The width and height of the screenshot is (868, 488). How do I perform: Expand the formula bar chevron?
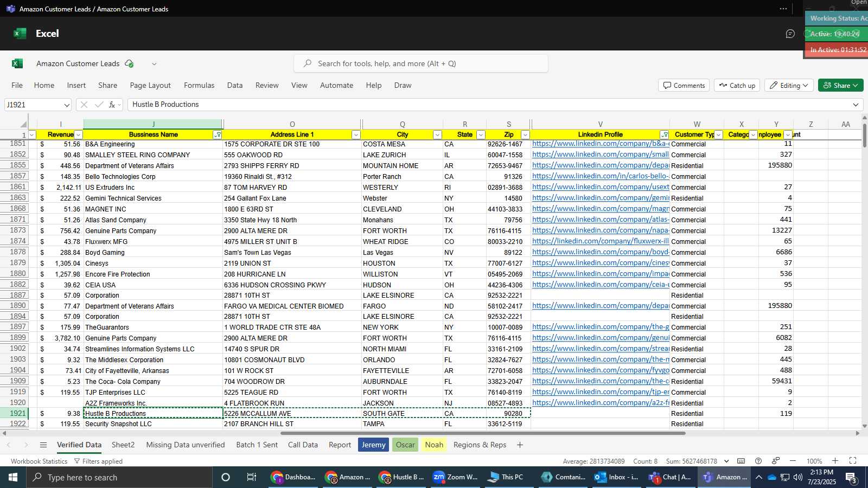click(x=856, y=105)
